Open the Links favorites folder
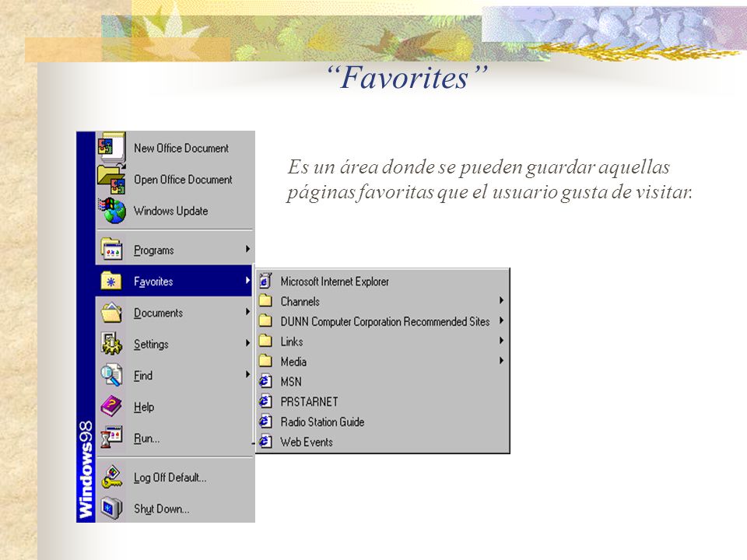The height and width of the screenshot is (560, 747). point(383,341)
